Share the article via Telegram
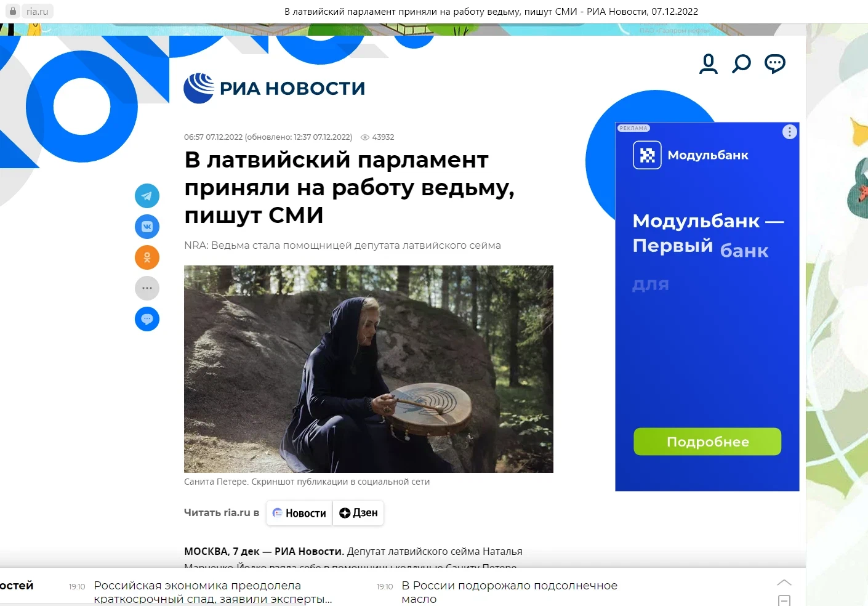Viewport: 868px width, 606px height. [147, 196]
